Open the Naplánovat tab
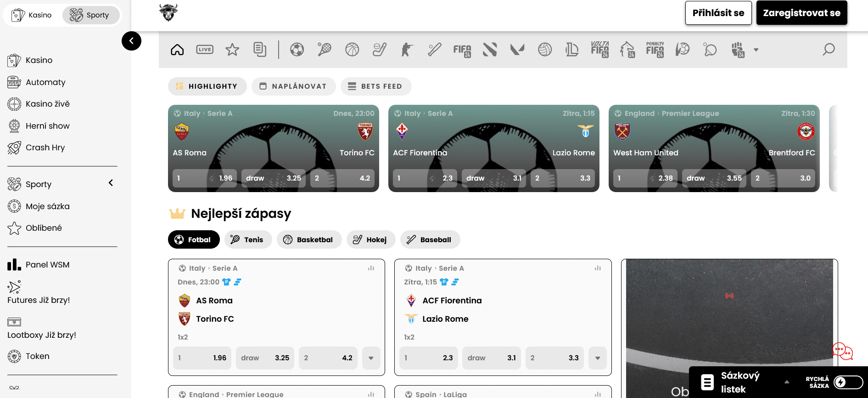Screen dimensions: 868x398 click(x=294, y=86)
